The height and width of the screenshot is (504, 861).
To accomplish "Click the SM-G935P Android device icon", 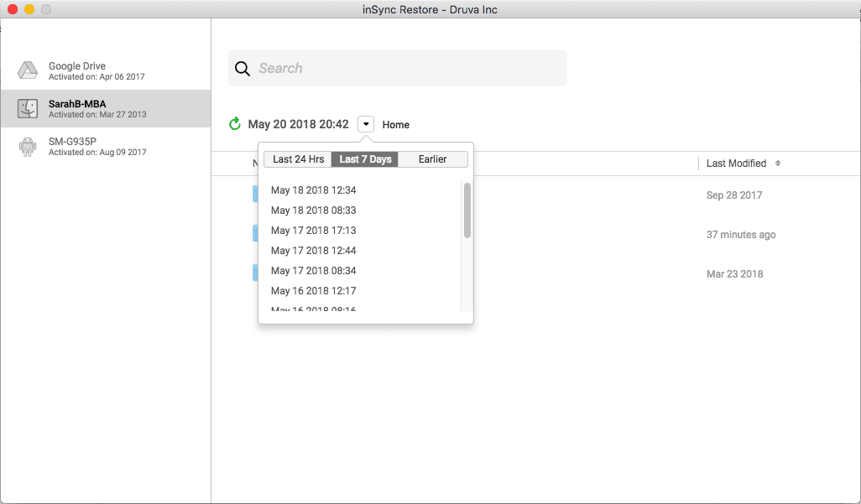I will point(28,147).
